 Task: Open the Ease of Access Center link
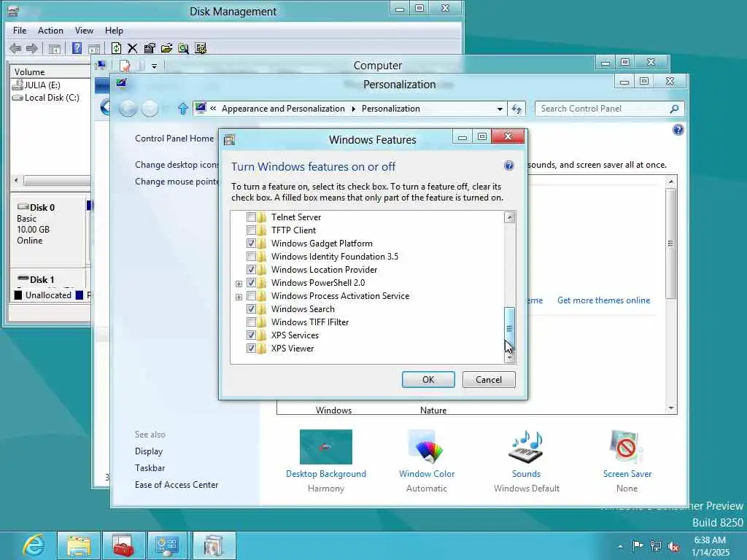(177, 485)
